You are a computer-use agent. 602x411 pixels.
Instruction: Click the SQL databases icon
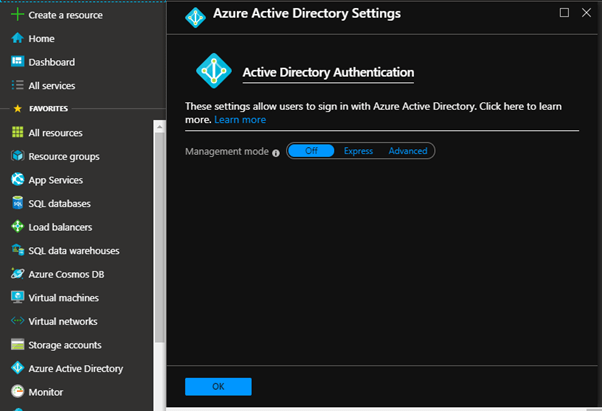[x=17, y=203]
